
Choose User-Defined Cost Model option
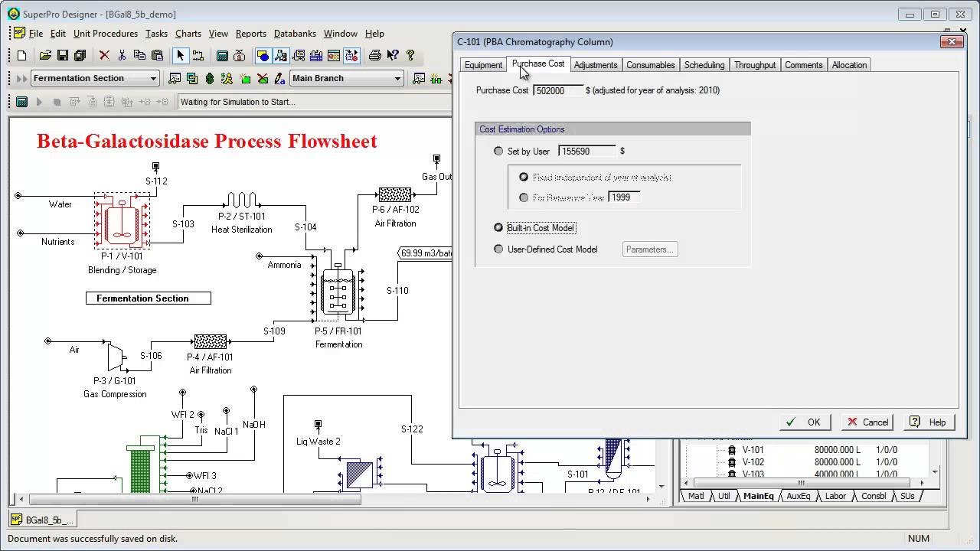499,249
